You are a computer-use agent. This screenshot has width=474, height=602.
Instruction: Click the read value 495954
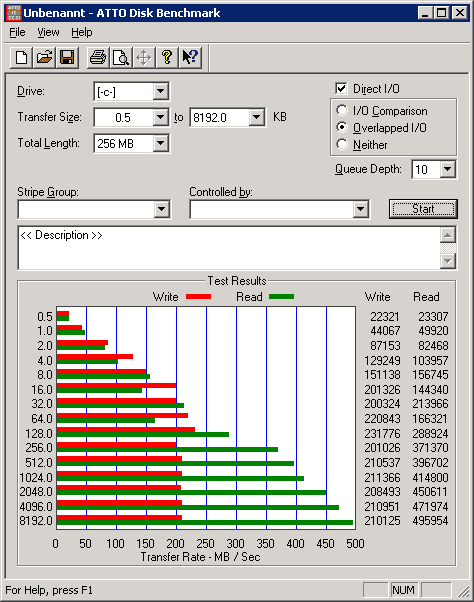tap(430, 521)
